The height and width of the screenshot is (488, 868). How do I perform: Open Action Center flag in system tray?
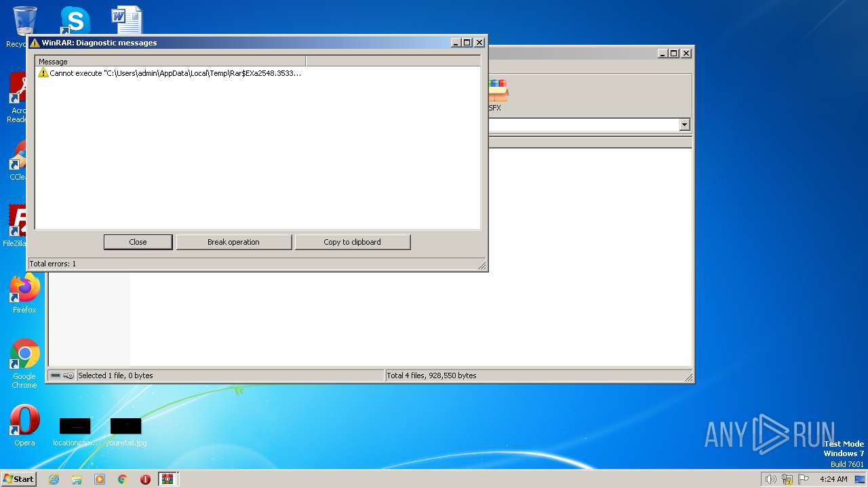[804, 479]
